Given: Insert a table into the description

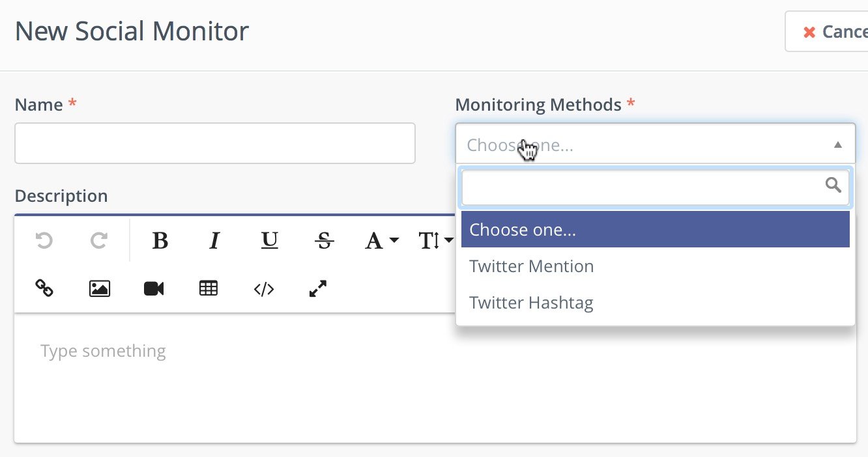Looking at the screenshot, I should (x=209, y=288).
